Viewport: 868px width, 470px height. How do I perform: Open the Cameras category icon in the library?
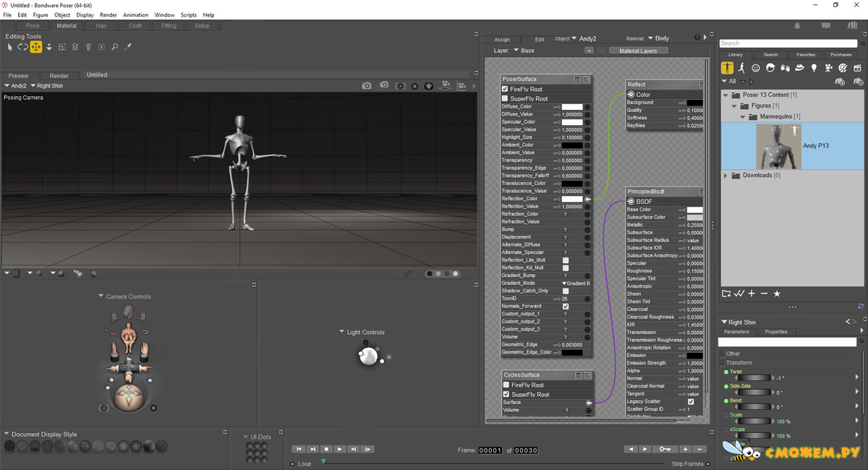828,68
